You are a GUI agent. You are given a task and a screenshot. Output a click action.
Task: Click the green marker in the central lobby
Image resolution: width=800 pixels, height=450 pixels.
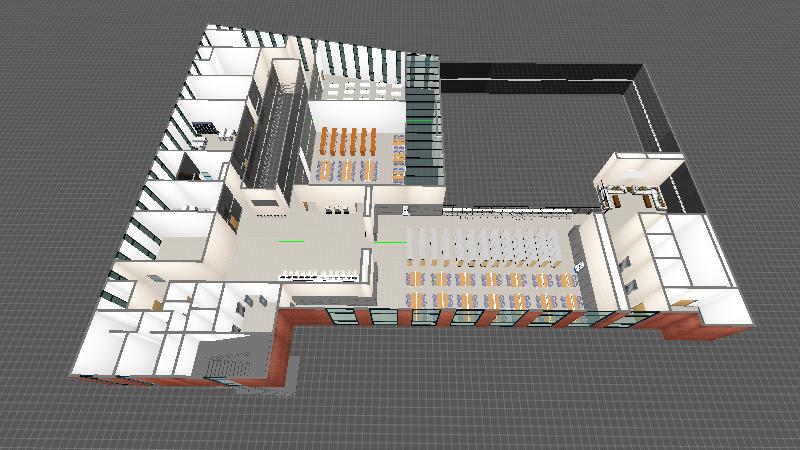[292, 241]
